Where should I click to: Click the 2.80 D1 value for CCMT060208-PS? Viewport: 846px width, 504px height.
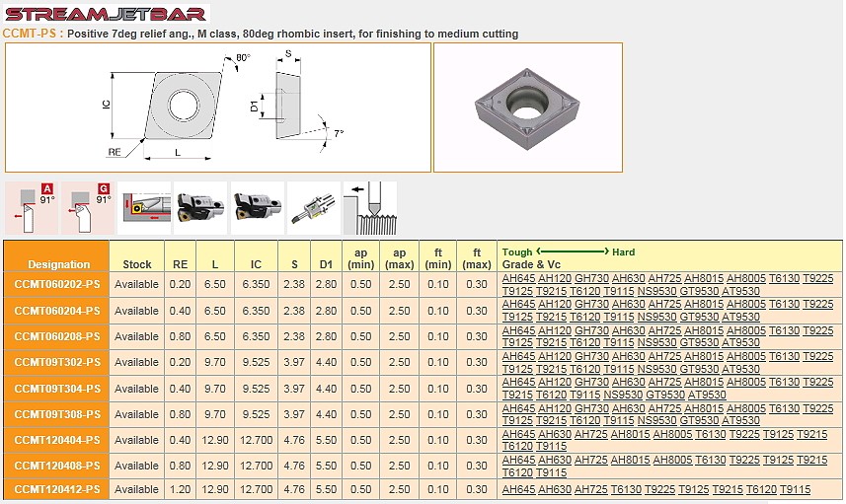click(327, 336)
